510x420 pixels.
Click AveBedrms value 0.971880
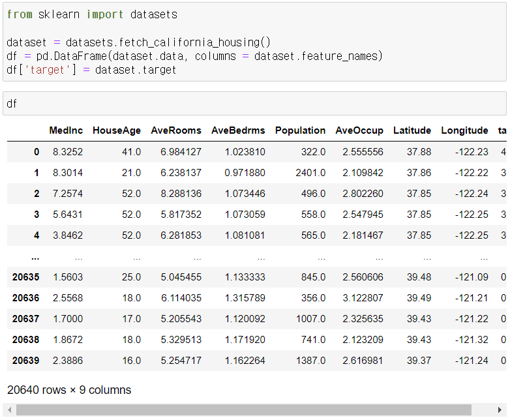coord(245,173)
